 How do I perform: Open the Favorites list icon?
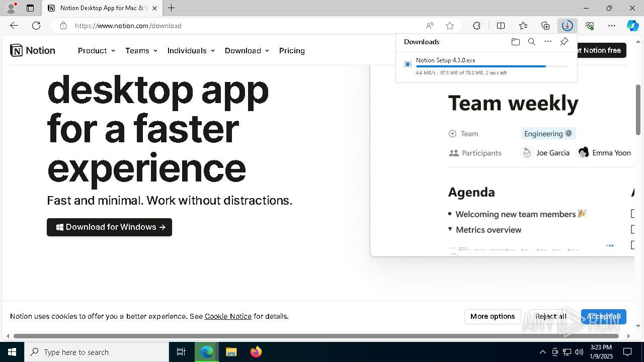coord(523,26)
